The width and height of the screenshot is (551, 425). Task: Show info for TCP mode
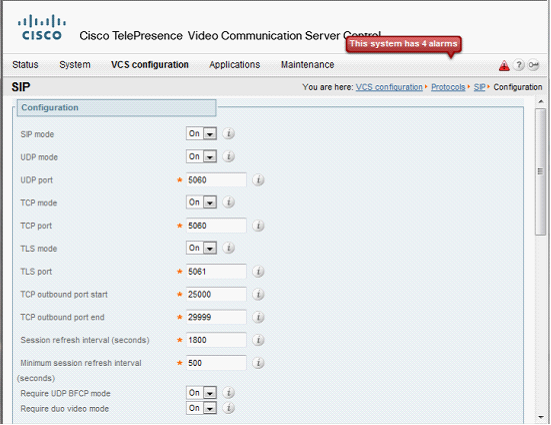click(x=228, y=202)
